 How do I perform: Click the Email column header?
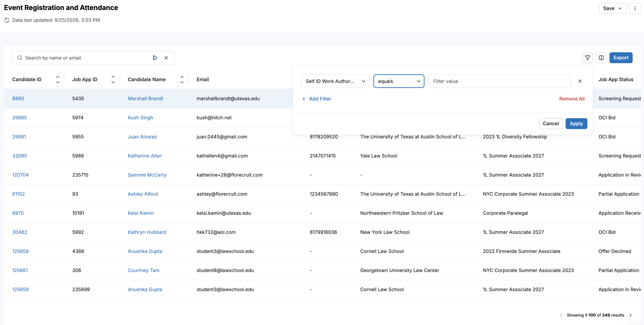click(203, 80)
